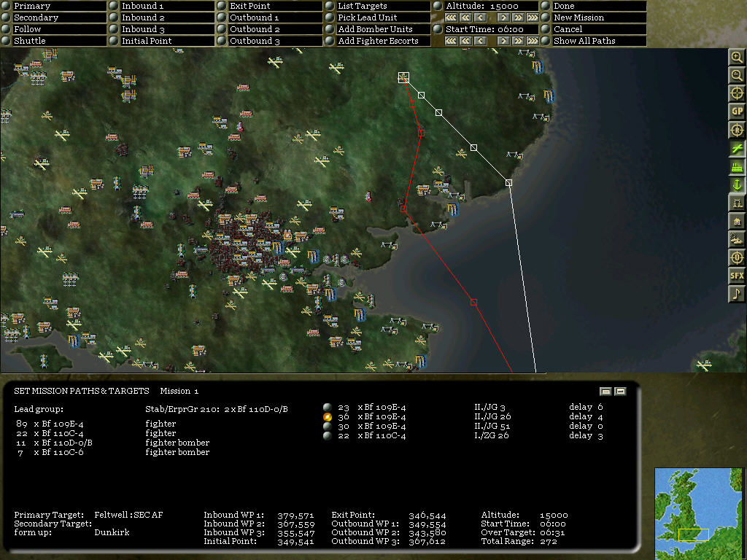Click the red waypoint over the sea
The height and width of the screenshot is (560, 747).
pos(473,303)
